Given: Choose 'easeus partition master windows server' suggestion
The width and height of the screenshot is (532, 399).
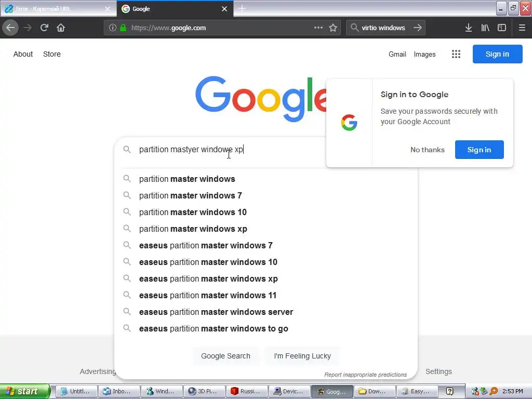Looking at the screenshot, I should 266,312.
